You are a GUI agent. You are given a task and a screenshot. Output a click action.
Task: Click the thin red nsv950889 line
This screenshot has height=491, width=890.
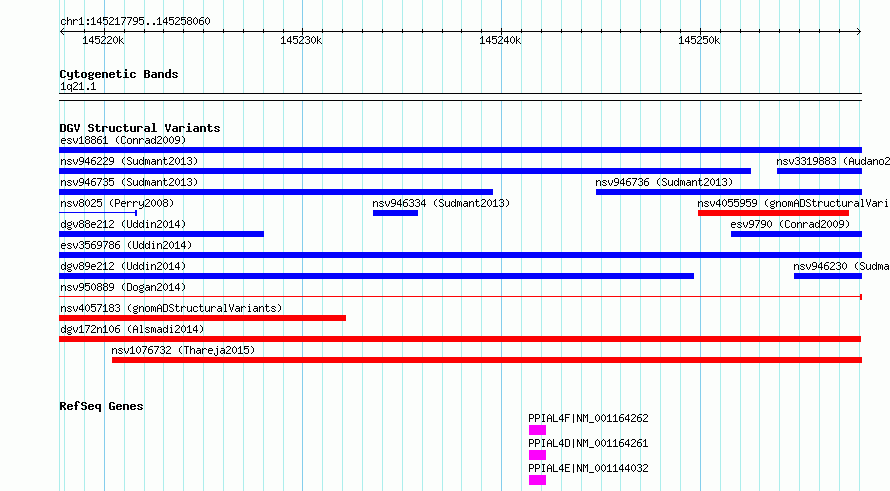[460, 297]
